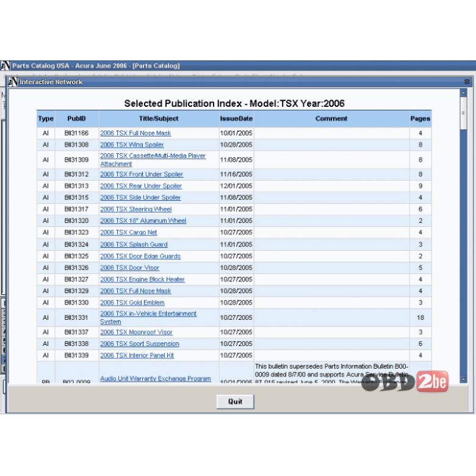Image resolution: width=476 pixels, height=476 pixels.
Task: Click the Quit button
Action: [x=235, y=402]
